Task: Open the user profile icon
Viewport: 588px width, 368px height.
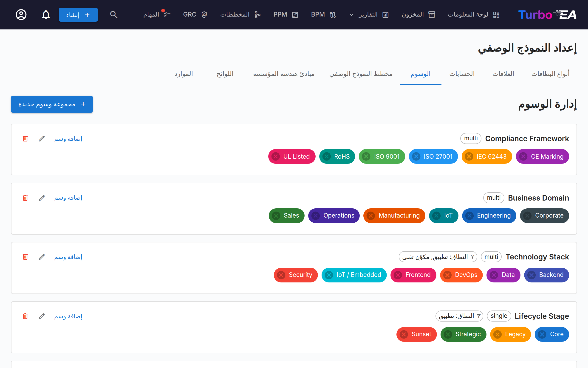Action: (x=21, y=14)
